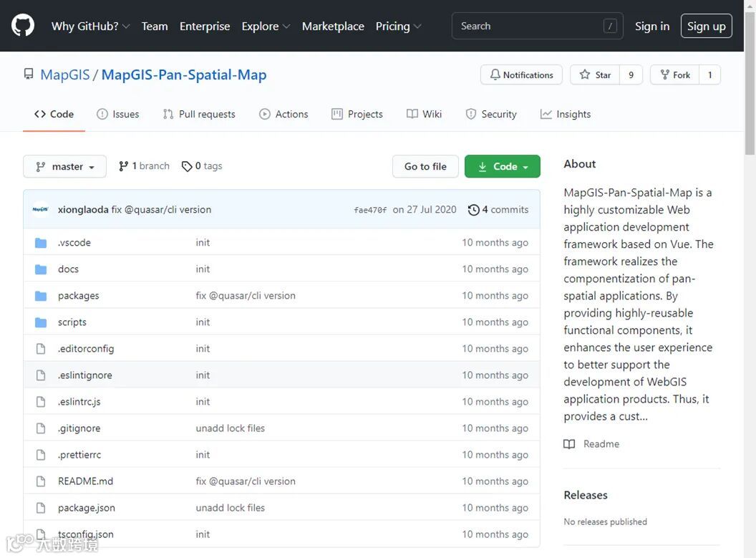Open the Readme link in the About sidebar
Screen dimensions: 756x558
coord(591,443)
